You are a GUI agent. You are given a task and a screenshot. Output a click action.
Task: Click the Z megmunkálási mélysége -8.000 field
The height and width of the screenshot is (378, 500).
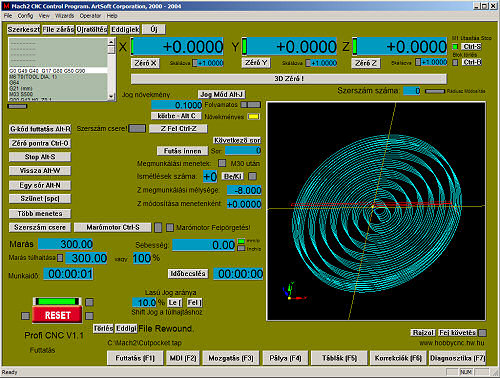(x=244, y=190)
